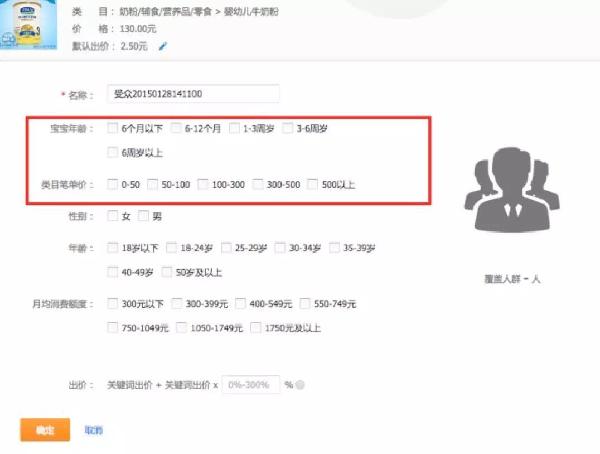
Task: Tick the 50岁及以上 age checkbox
Action: [167, 272]
